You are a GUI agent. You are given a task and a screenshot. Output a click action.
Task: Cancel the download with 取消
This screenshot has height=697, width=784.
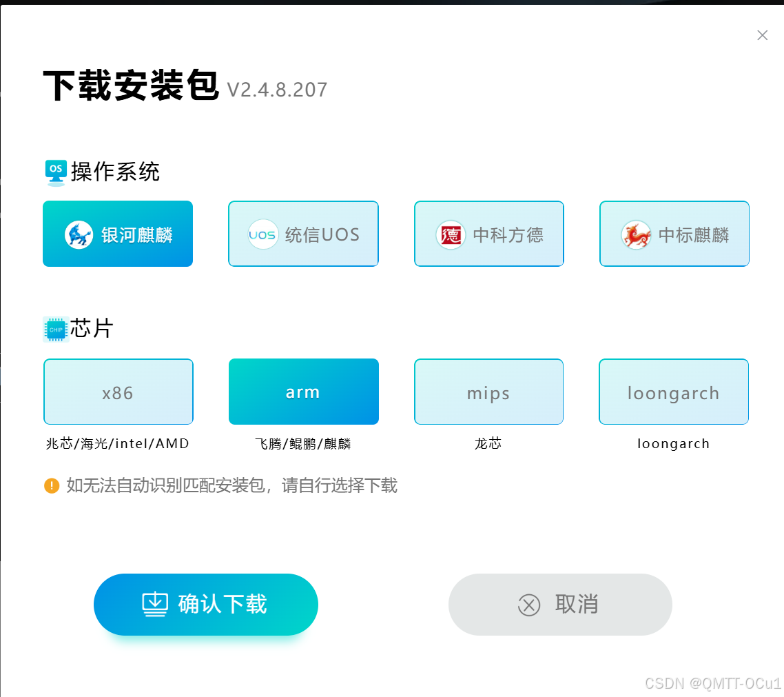click(560, 605)
